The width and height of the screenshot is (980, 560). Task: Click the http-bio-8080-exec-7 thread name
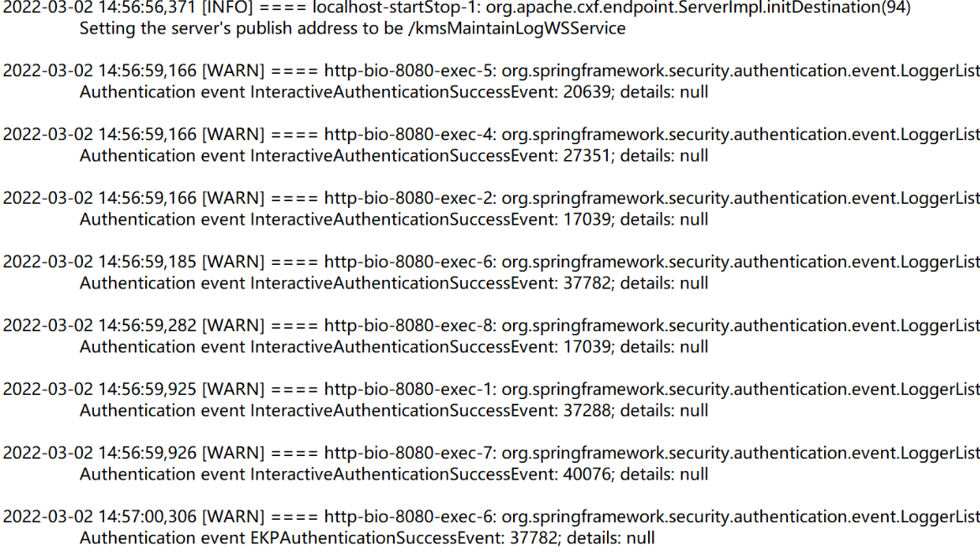tap(409, 454)
